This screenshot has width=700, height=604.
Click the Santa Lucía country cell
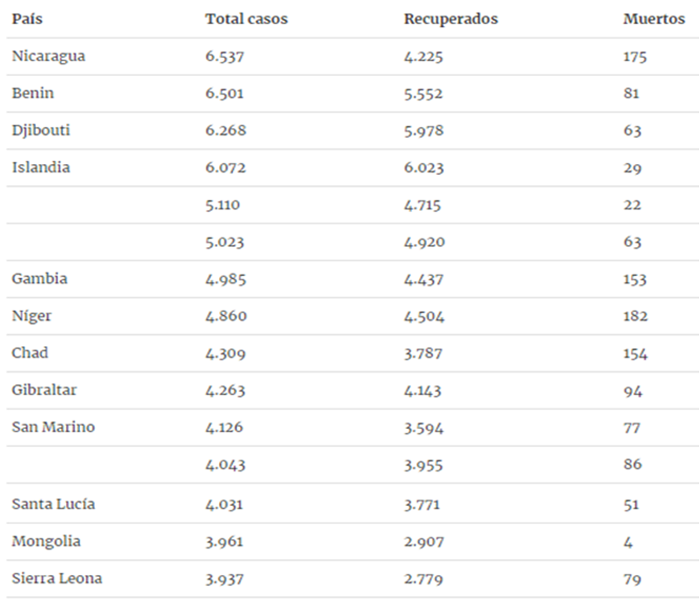coord(53,504)
